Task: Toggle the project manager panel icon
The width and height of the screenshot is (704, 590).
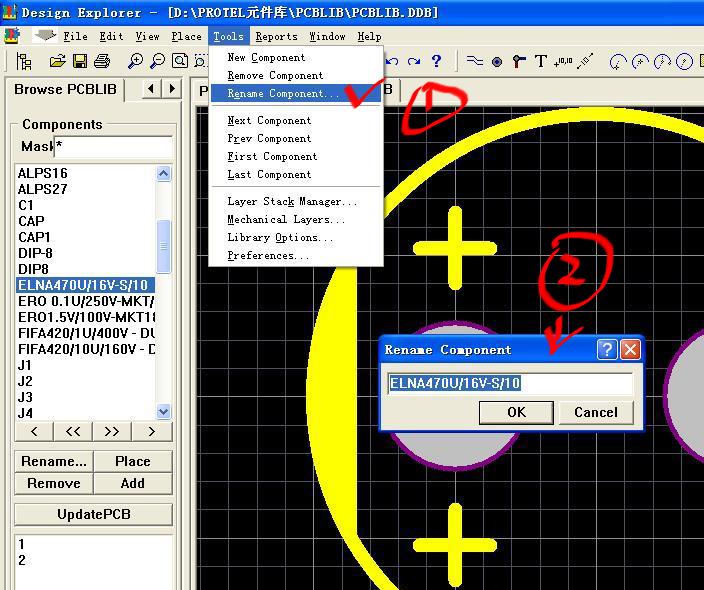Action: click(23, 61)
